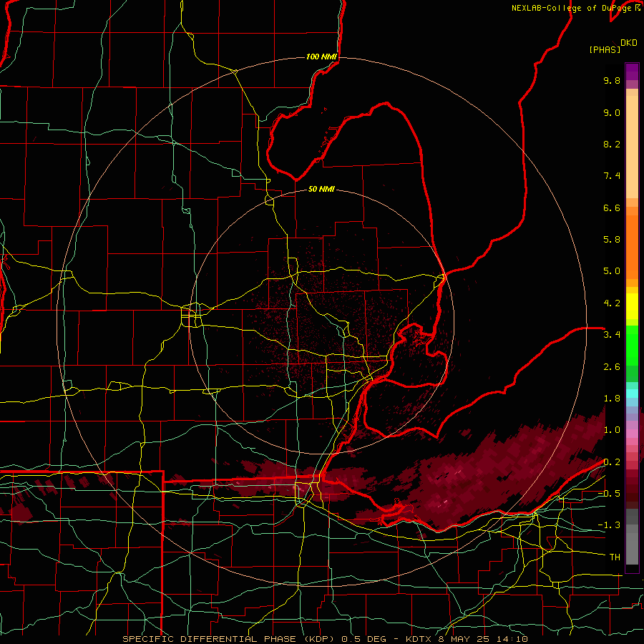Viewport: 644px width, 644px height.
Task: Click the yellow segment of the color bar
Action: [x=632, y=306]
